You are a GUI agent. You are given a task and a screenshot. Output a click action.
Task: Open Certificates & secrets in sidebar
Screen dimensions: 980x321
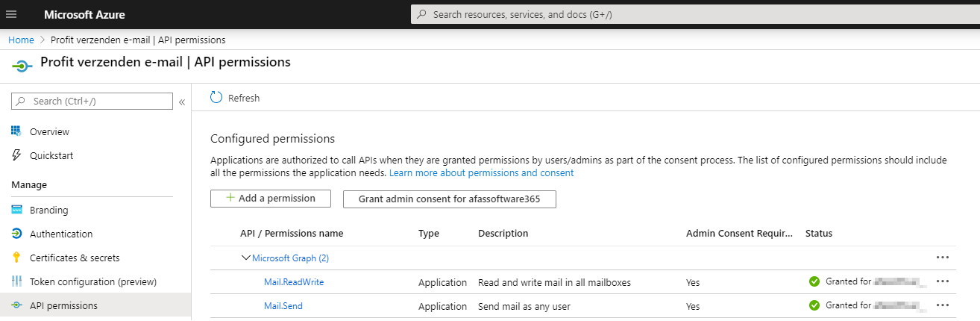(75, 258)
